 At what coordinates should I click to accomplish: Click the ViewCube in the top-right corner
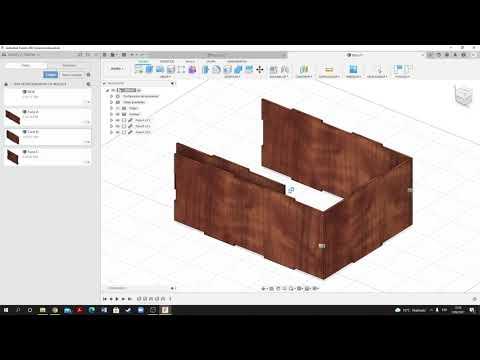(463, 95)
